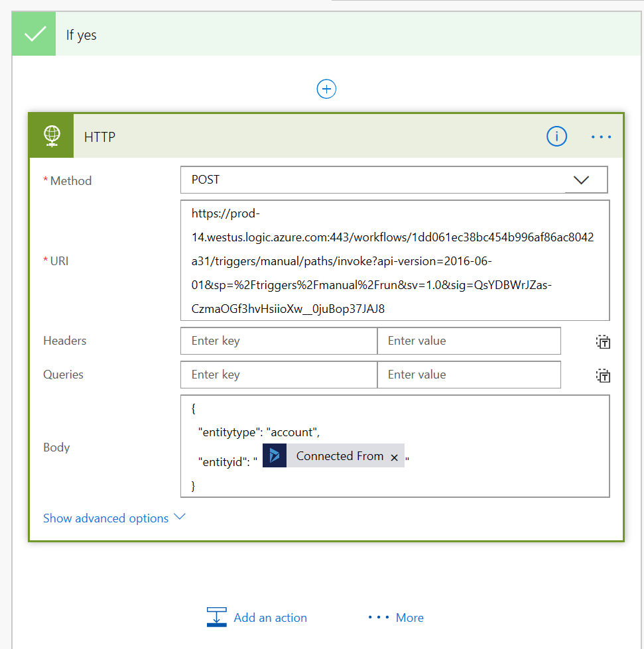This screenshot has height=649, width=644.
Task: Remove the Connected From token
Action: click(x=395, y=457)
